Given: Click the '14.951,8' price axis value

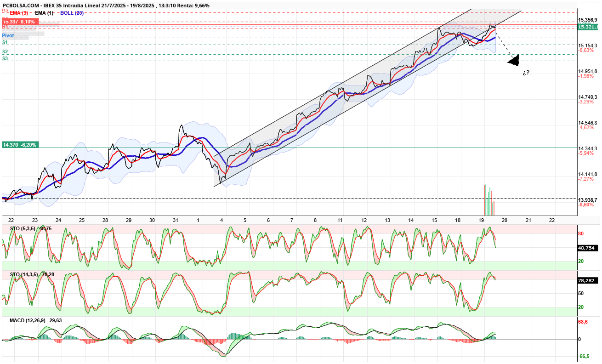Looking at the screenshot, I should click(x=587, y=71).
